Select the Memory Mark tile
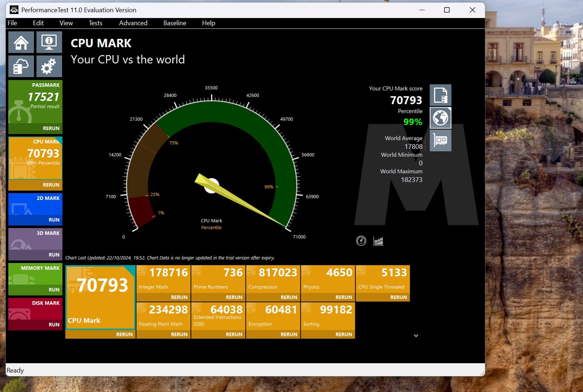 tap(35, 275)
